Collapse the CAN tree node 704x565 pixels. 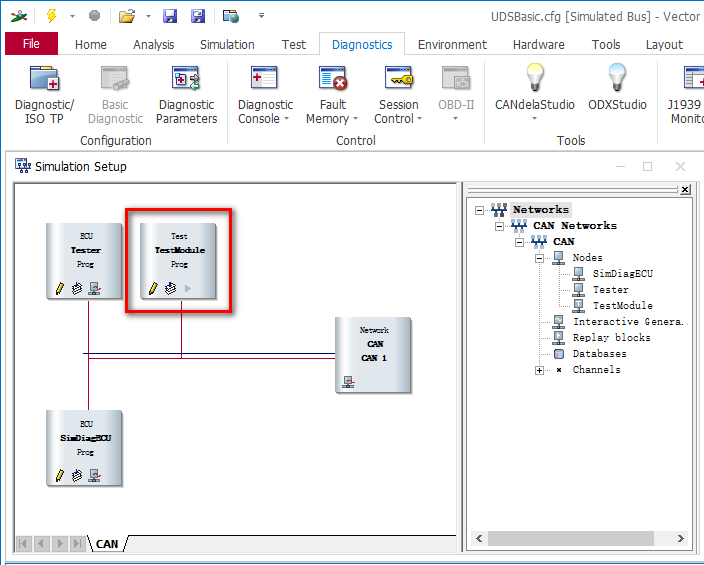click(x=519, y=242)
